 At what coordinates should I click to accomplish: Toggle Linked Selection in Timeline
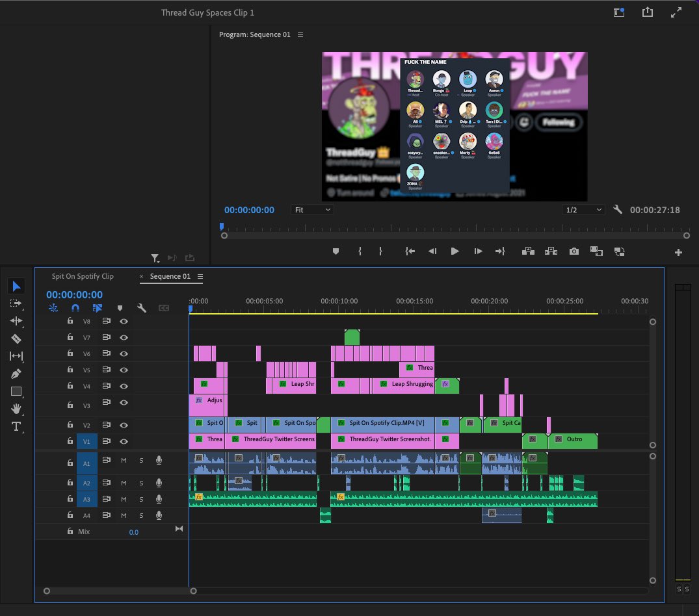[x=97, y=308]
